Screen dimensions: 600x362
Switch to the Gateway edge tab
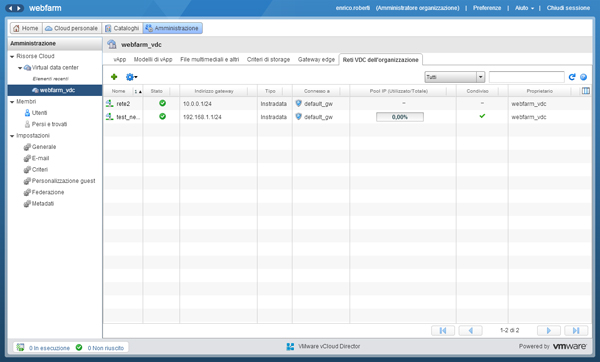[316, 59]
